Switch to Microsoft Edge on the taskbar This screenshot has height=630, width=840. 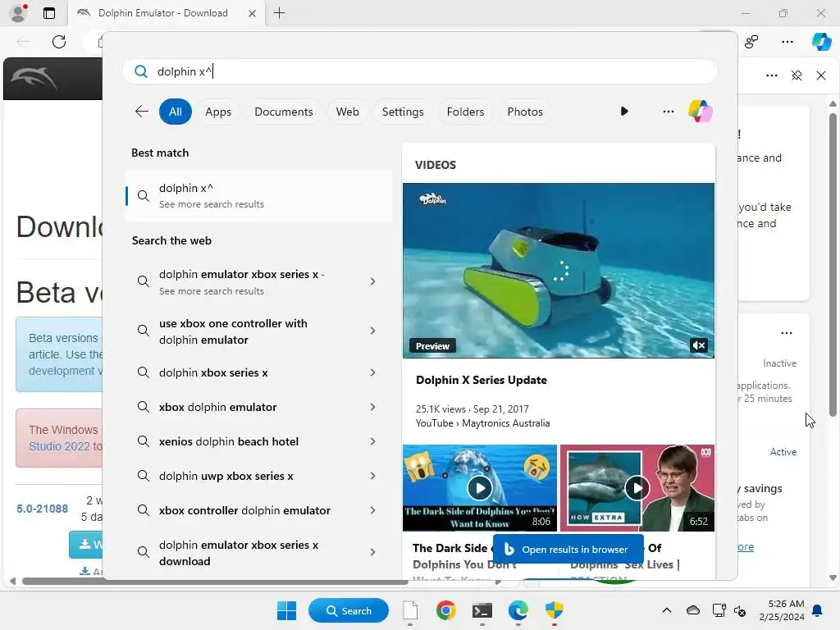tap(518, 610)
